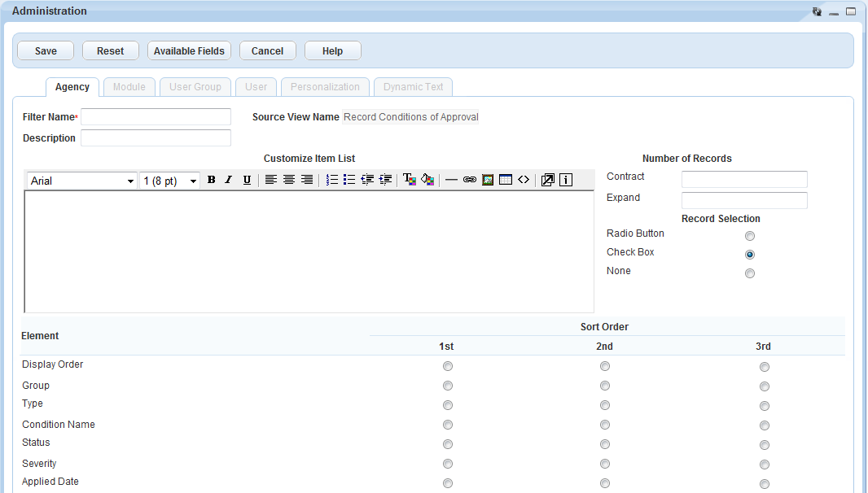Switch to HTML source code view

point(524,180)
